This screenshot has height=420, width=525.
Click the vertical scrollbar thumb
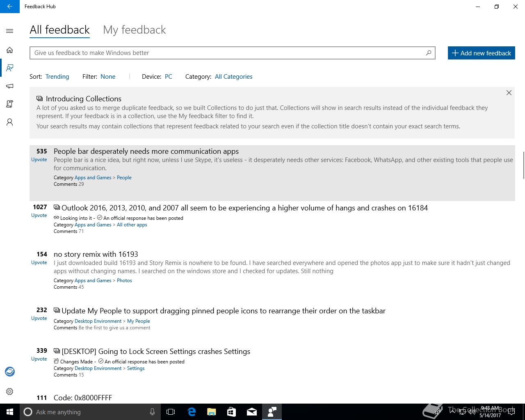coord(523,165)
